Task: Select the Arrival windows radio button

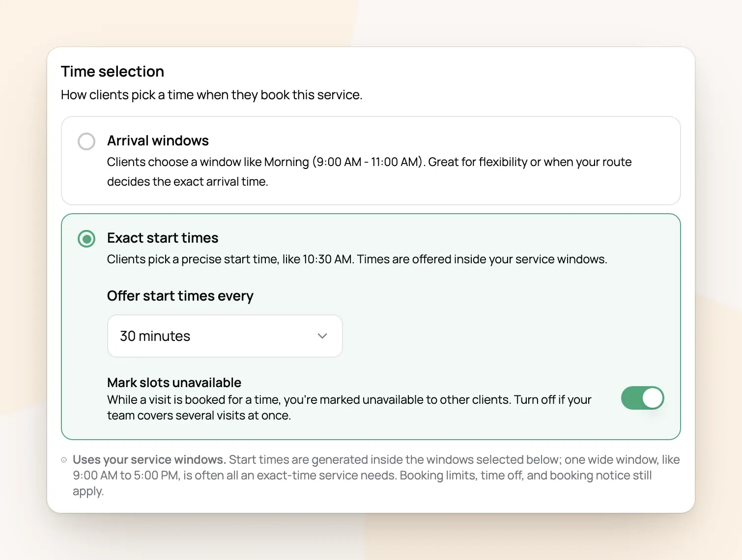Action: click(x=86, y=141)
